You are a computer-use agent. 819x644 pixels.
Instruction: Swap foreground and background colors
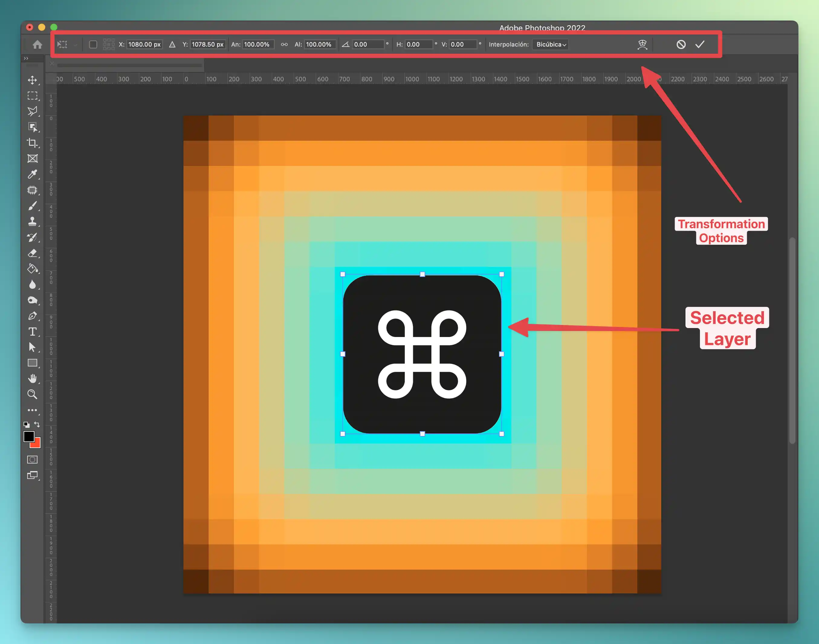37,424
